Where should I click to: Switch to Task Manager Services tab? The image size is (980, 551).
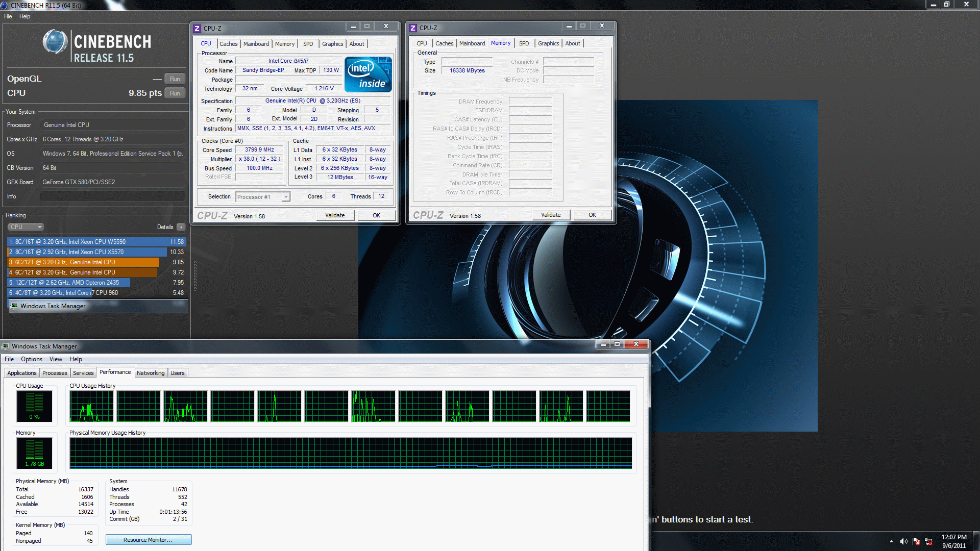(x=83, y=373)
